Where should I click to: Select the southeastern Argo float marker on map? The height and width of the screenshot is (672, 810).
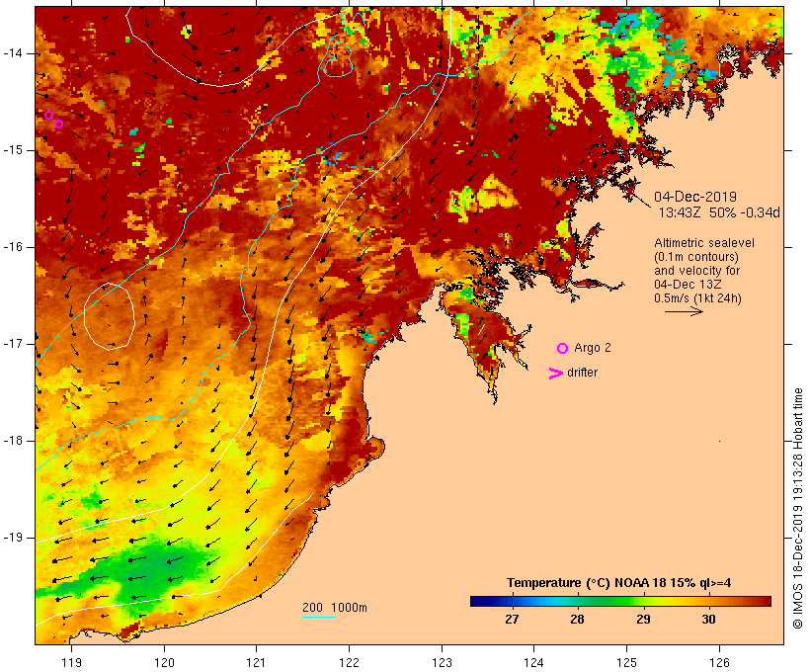[x=59, y=125]
